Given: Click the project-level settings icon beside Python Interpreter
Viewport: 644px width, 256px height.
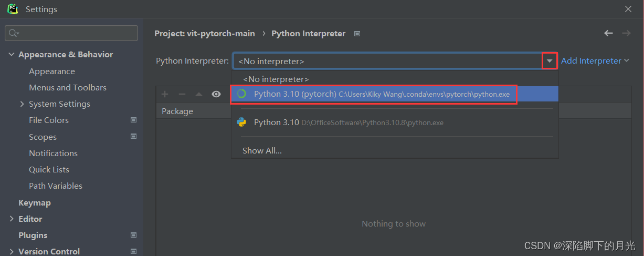Looking at the screenshot, I should pos(357,34).
